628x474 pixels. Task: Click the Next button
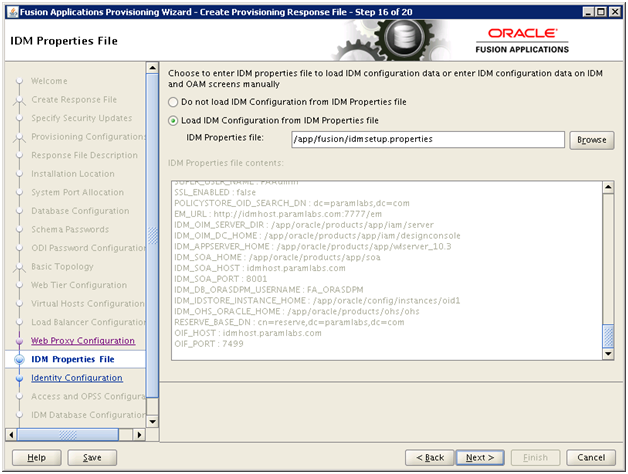(480, 458)
